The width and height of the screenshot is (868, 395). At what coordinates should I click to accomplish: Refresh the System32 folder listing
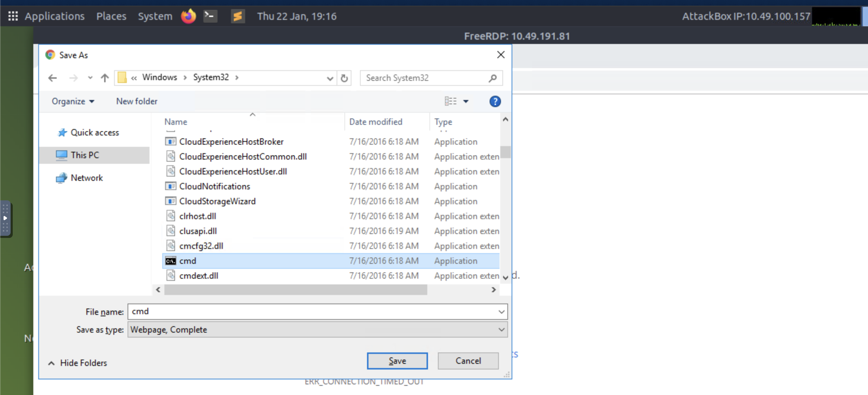(x=344, y=78)
